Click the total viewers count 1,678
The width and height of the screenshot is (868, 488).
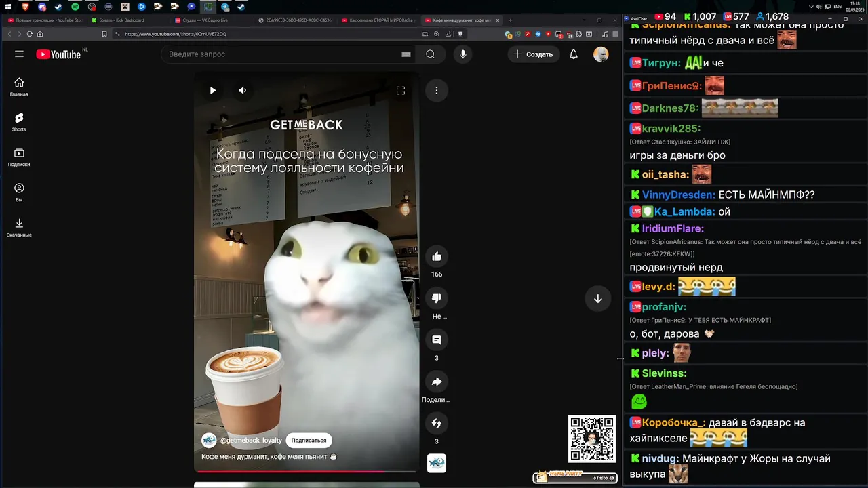coord(772,16)
